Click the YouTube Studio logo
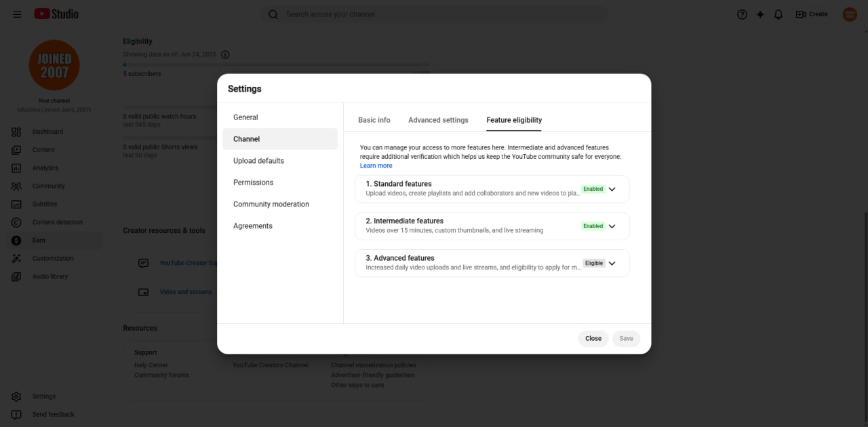Image resolution: width=868 pixels, height=427 pixels. (x=56, y=14)
